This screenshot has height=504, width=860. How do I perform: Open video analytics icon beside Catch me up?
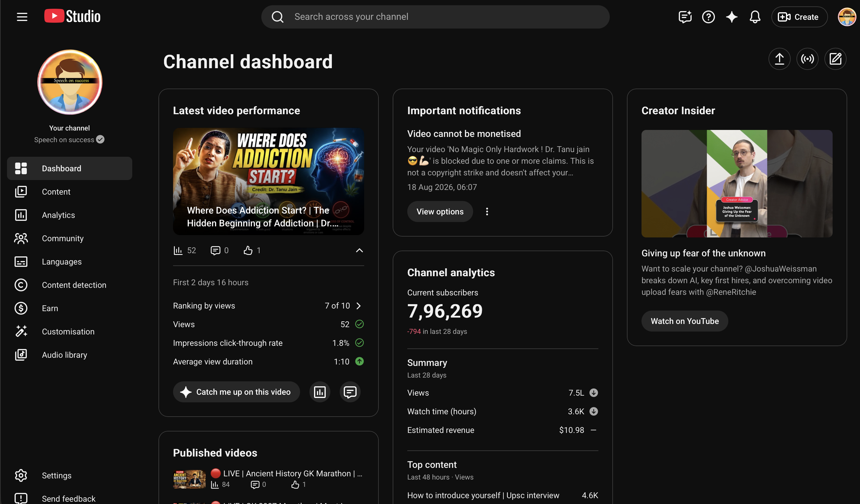tap(320, 392)
